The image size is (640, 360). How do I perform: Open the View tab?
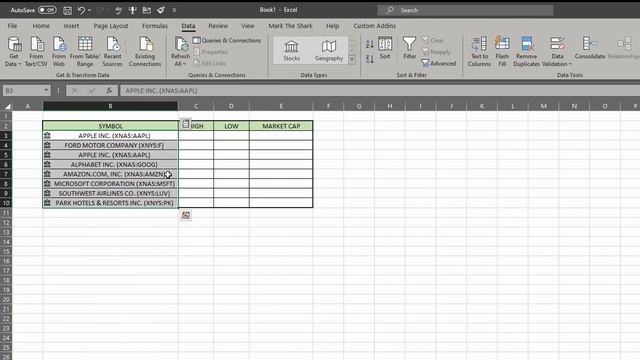248,26
